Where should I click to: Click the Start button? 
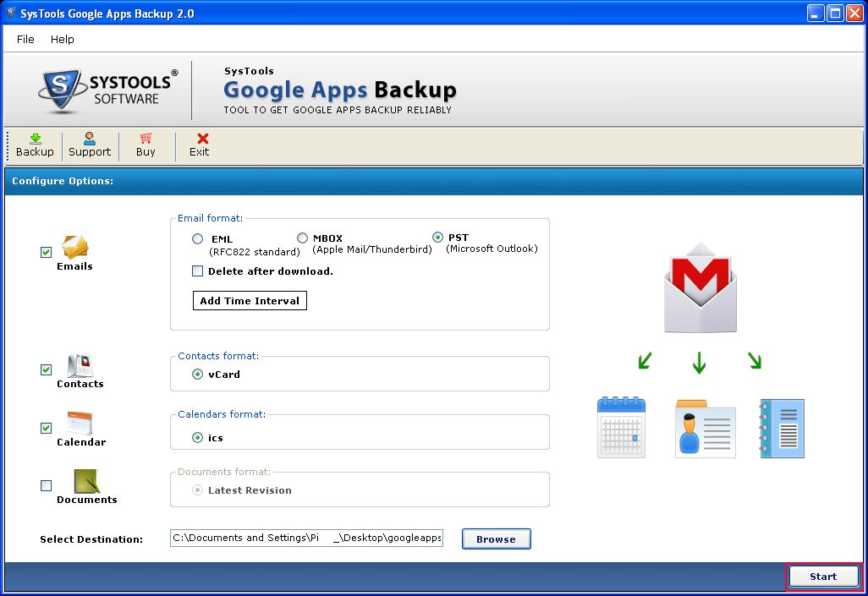click(823, 576)
